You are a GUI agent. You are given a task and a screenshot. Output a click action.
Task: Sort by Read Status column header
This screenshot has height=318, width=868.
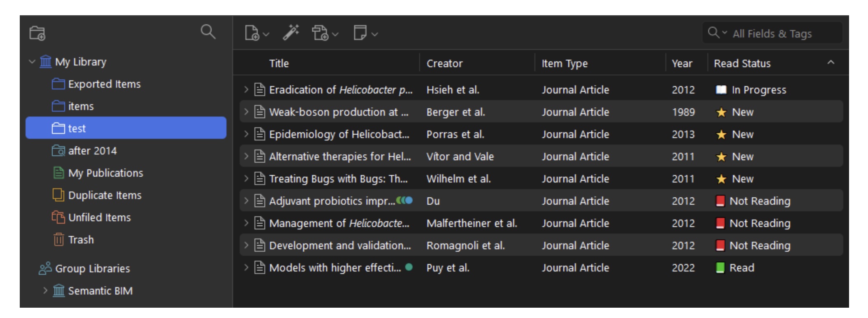pos(742,63)
